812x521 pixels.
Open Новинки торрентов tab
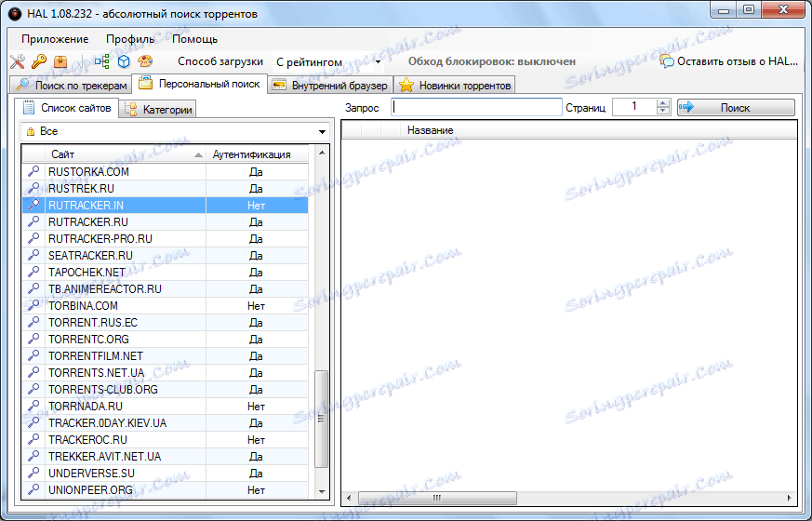tap(455, 86)
